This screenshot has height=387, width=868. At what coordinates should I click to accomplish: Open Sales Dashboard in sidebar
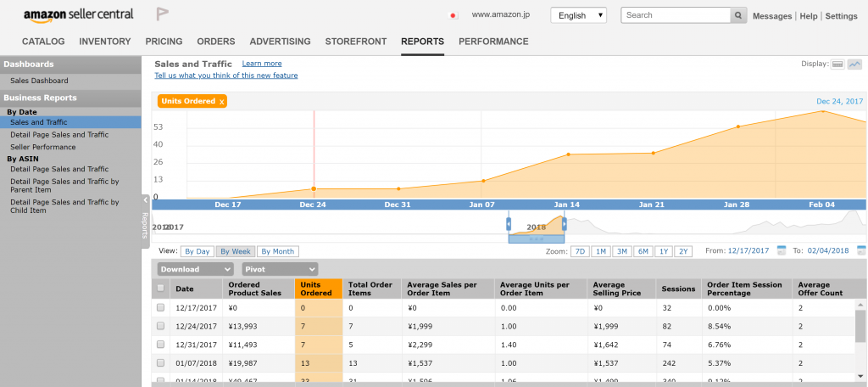pyautogui.click(x=39, y=81)
